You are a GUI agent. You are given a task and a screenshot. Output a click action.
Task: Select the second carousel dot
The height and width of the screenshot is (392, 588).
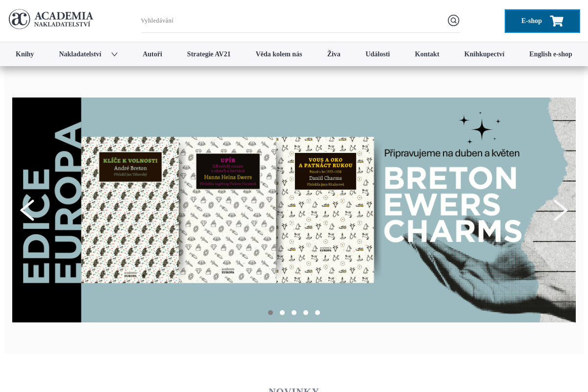[x=282, y=313]
